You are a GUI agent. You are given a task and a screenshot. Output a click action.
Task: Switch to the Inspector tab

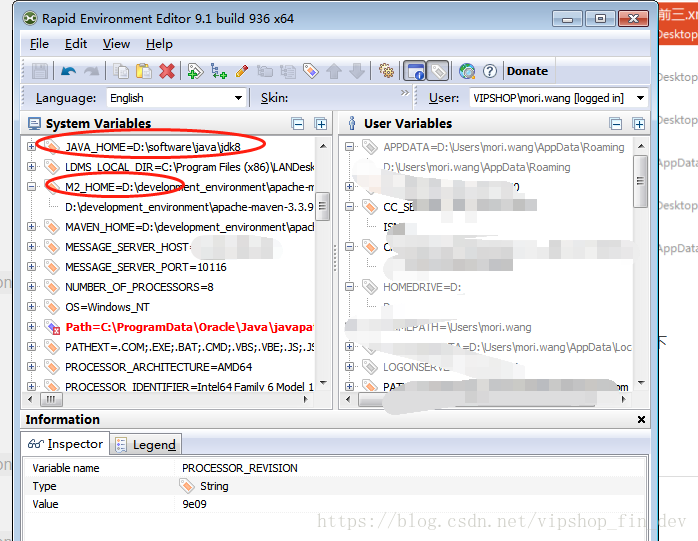point(65,444)
